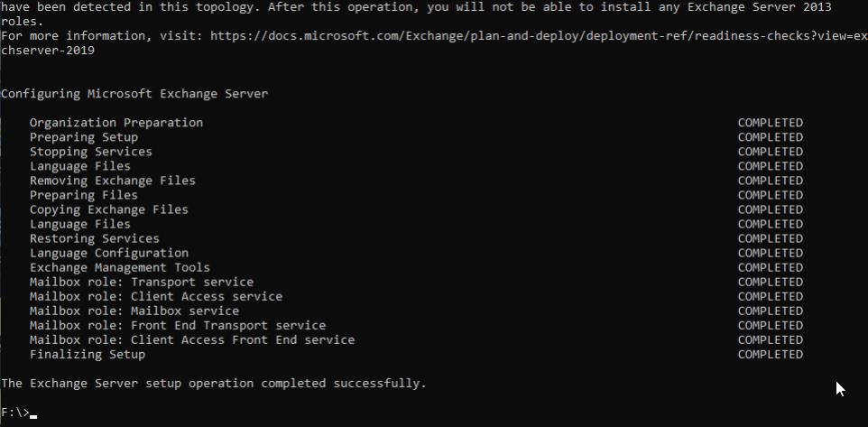This screenshot has width=868, height=427.
Task: Click "Mailbox role: Mailbox service" text
Action: point(134,311)
